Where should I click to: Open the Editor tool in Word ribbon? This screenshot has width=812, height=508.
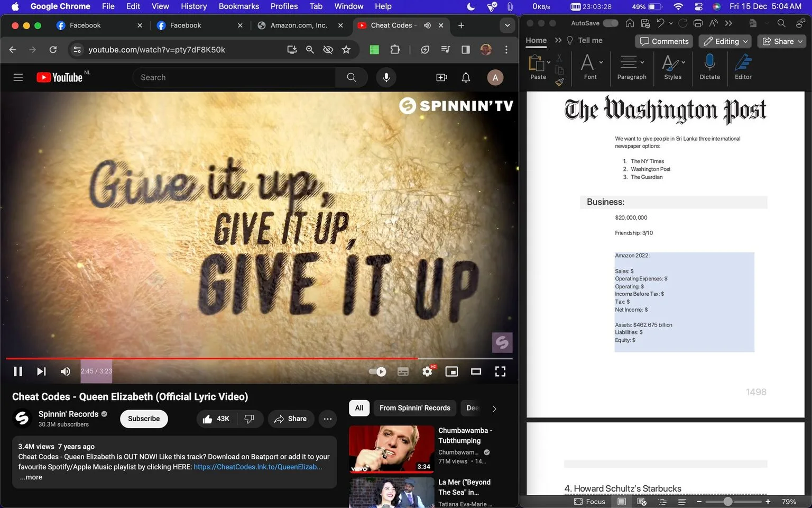point(743,67)
